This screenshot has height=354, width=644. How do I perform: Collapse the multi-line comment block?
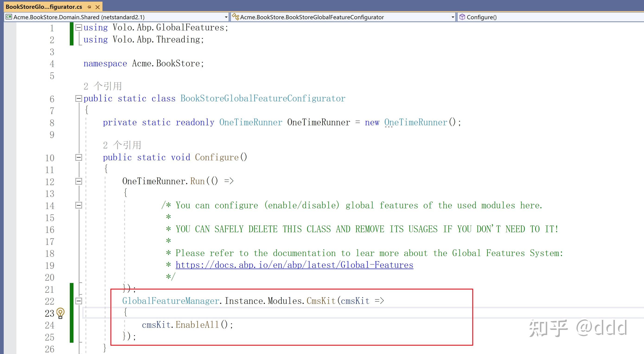click(x=79, y=205)
